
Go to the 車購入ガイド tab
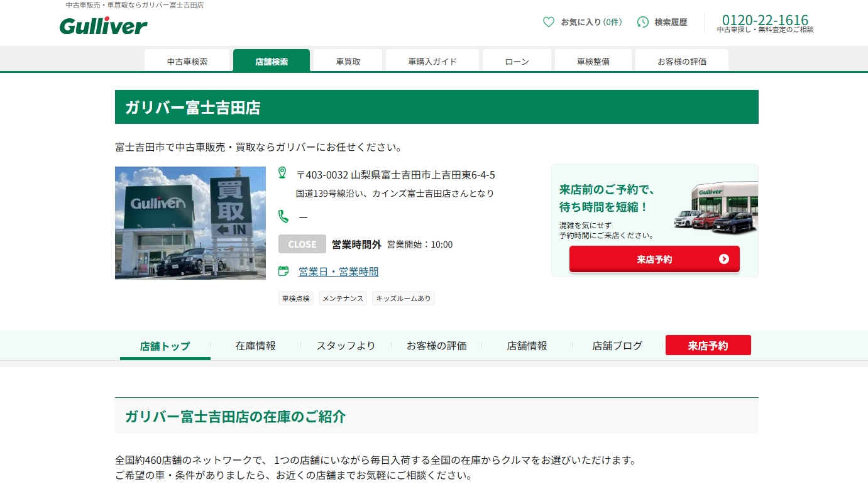(x=432, y=62)
